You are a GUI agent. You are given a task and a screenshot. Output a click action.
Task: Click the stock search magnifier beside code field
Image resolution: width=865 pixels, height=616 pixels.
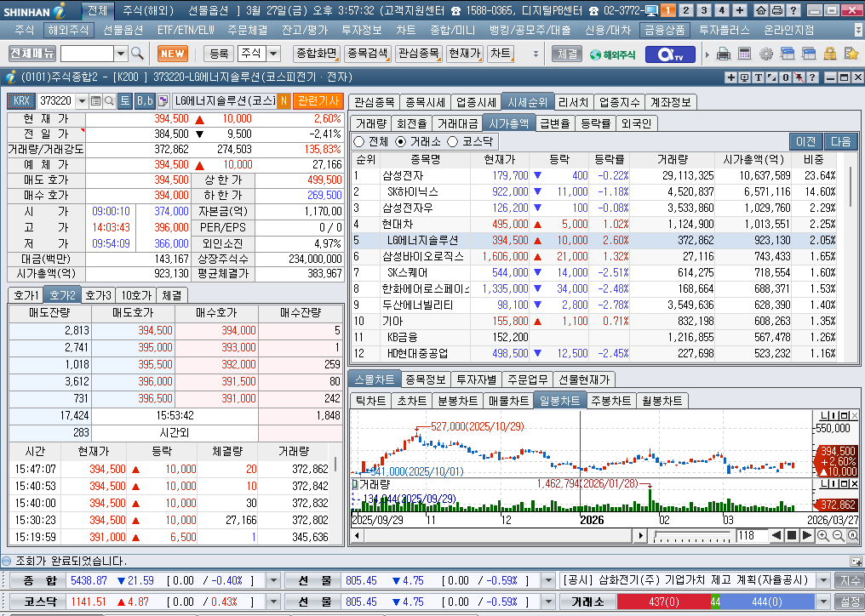click(109, 101)
